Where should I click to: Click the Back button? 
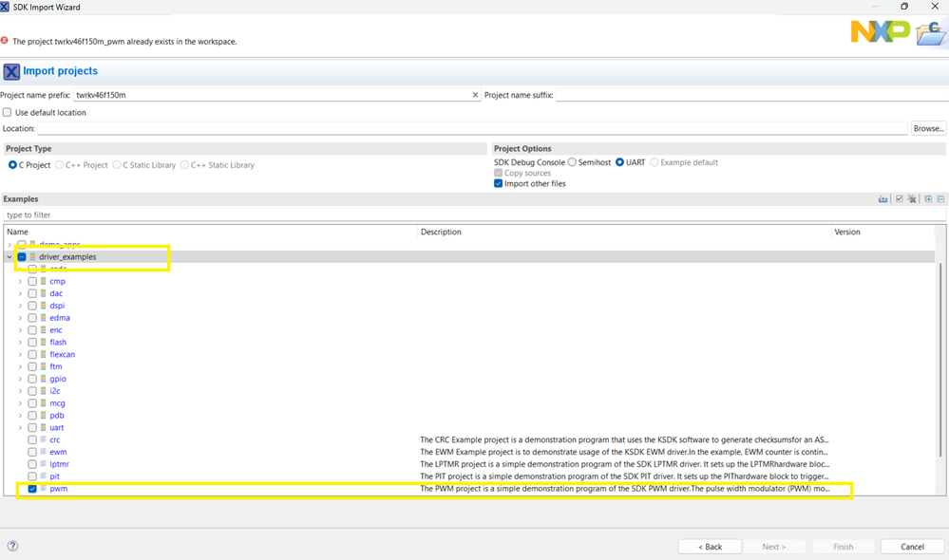(x=710, y=547)
